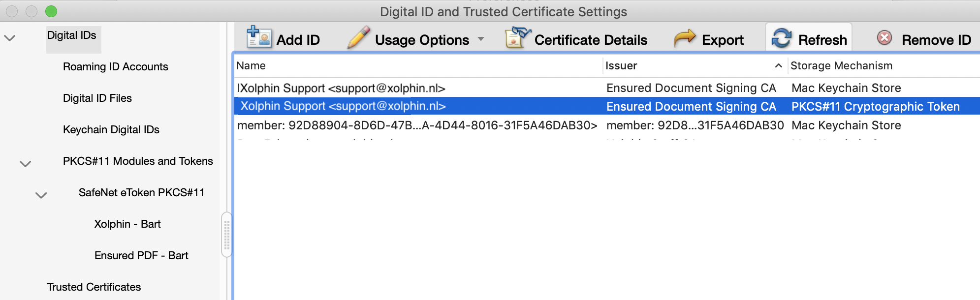Select Ensured PDF - Bart token
Screen dimensions: 980x300
click(x=141, y=255)
